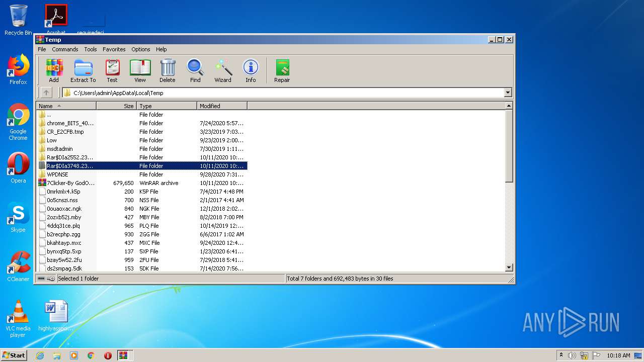The height and width of the screenshot is (362, 644).
Task: Select WPDNSE folder
Action: coord(141,174)
